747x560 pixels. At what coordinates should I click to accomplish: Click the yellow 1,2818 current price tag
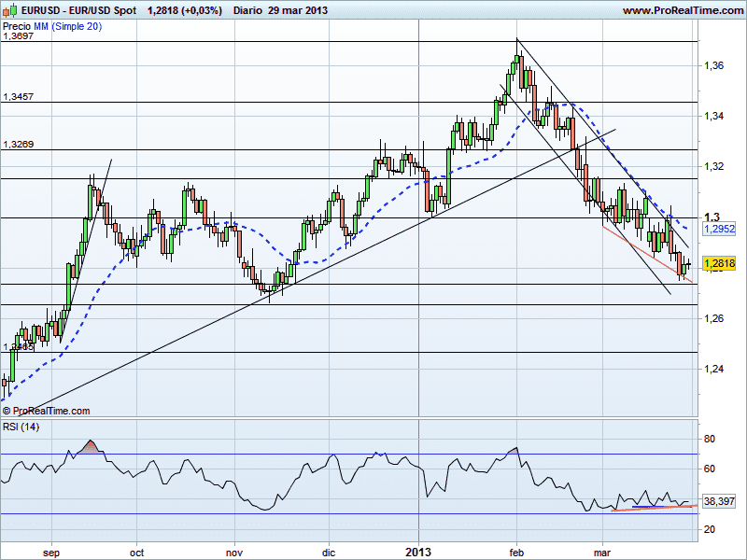pyautogui.click(x=719, y=263)
